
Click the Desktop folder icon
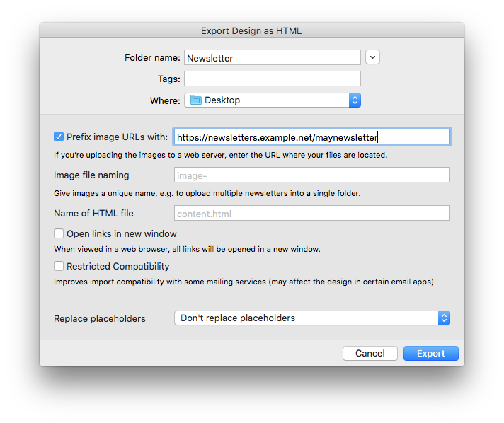pyautogui.click(x=196, y=100)
